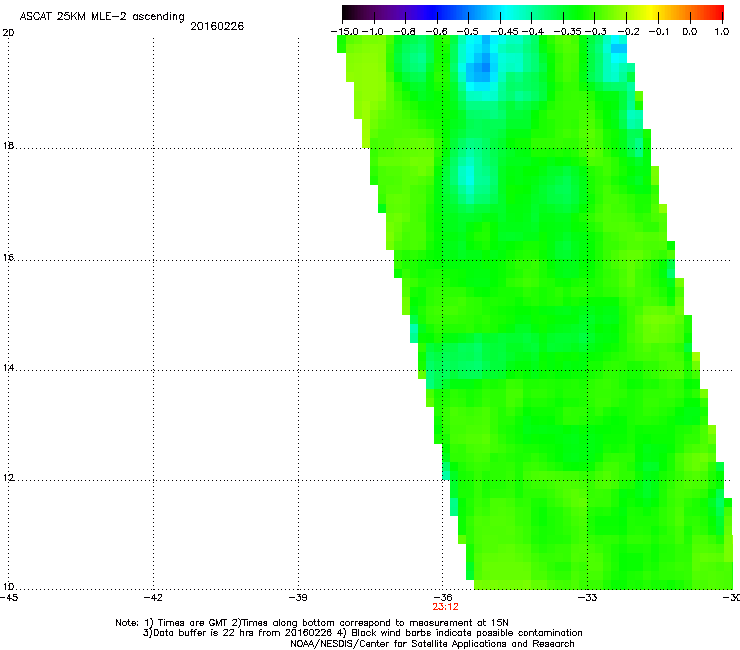Click the -0.45 color scale label
Viewport: 740px width, 650px height.
coord(504,32)
